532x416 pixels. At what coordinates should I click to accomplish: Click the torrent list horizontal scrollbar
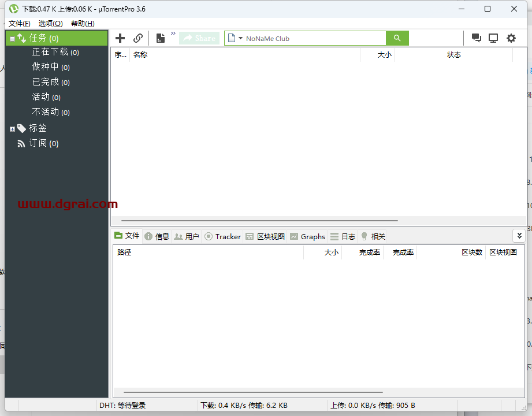point(259,221)
